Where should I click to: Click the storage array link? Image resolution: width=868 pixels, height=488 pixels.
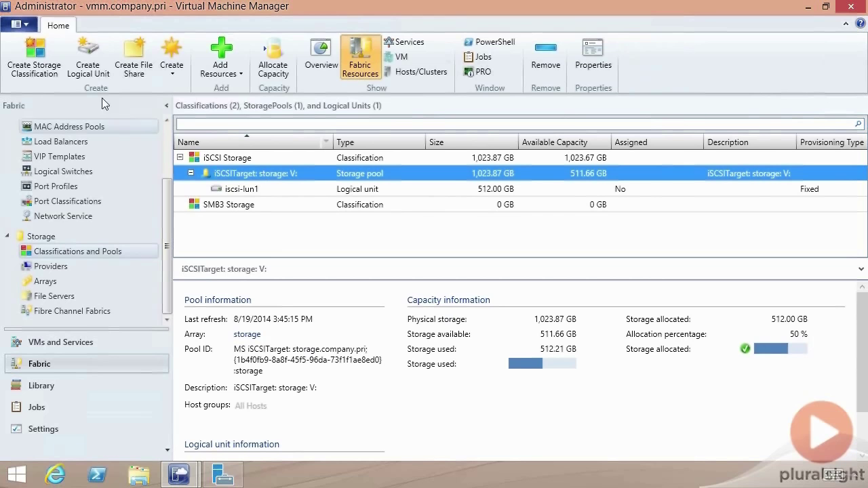tap(247, 334)
